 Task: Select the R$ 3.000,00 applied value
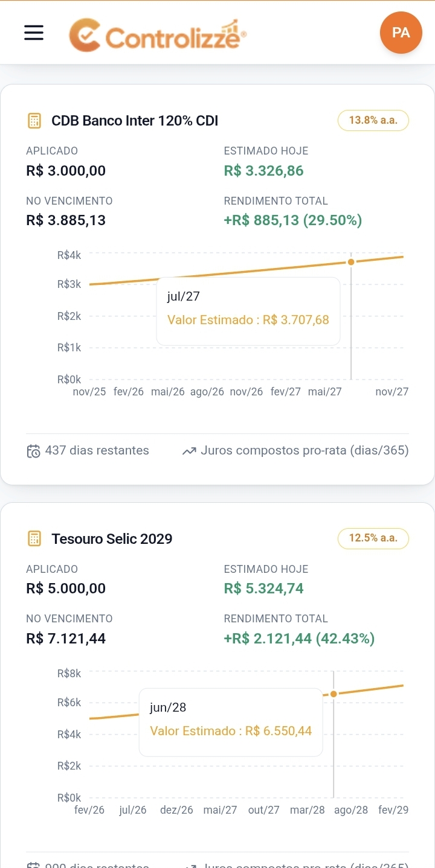pos(66,171)
